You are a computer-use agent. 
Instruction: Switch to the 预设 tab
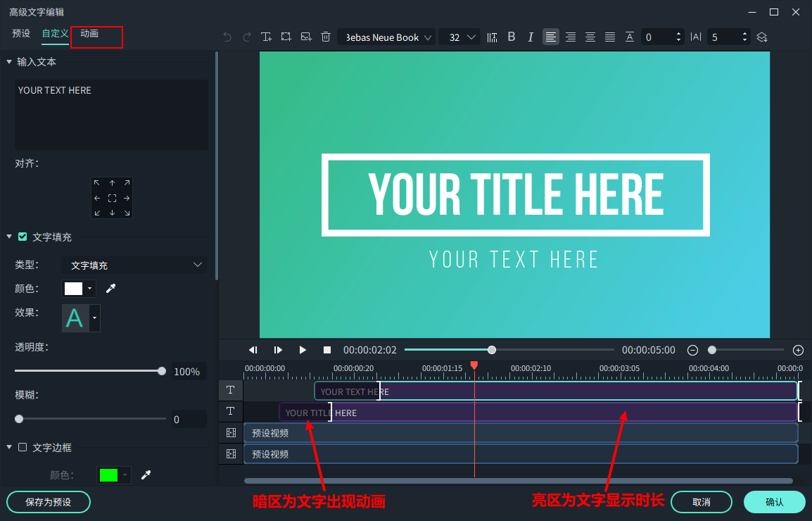pos(21,34)
